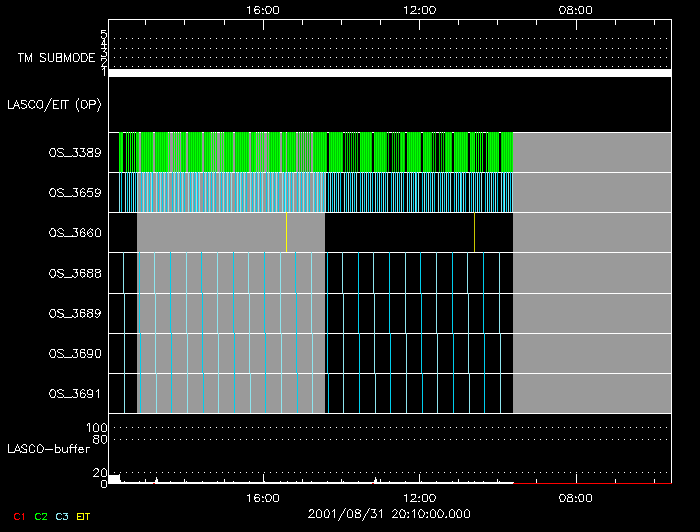Viewport: 700px width, 532px height.
Task: Select the C3 legend entry
Action: point(62,516)
